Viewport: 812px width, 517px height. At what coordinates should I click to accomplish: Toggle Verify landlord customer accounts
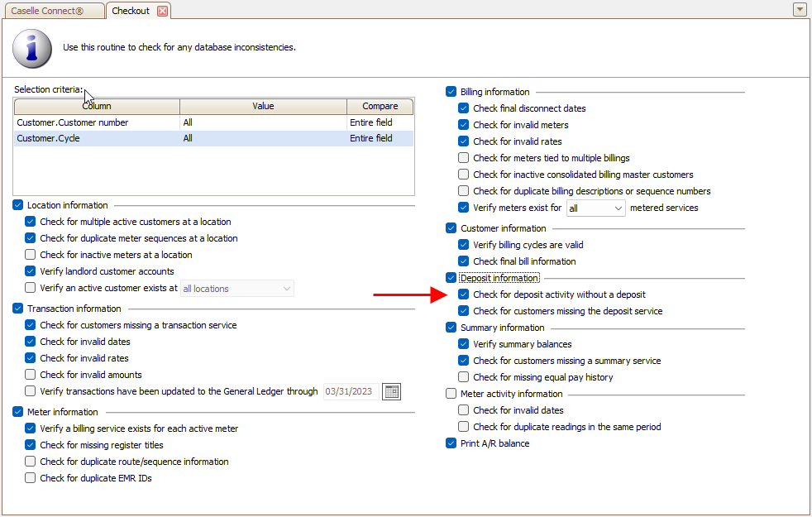[31, 271]
